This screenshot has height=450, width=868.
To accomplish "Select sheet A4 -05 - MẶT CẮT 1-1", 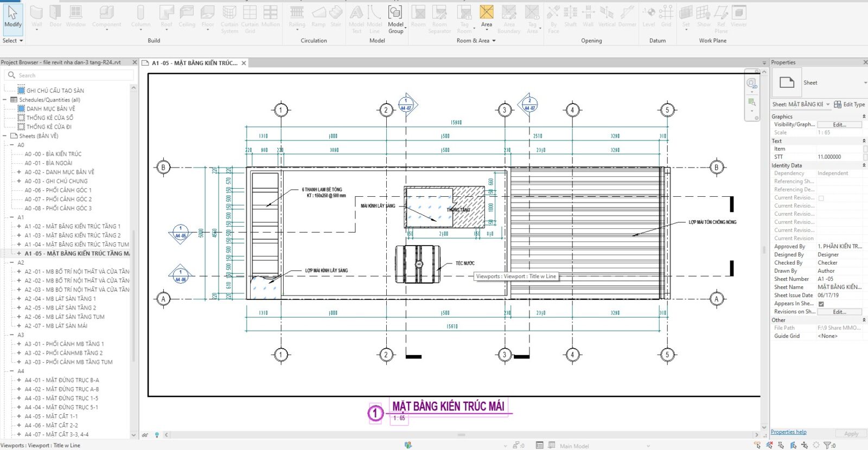I will (51, 416).
